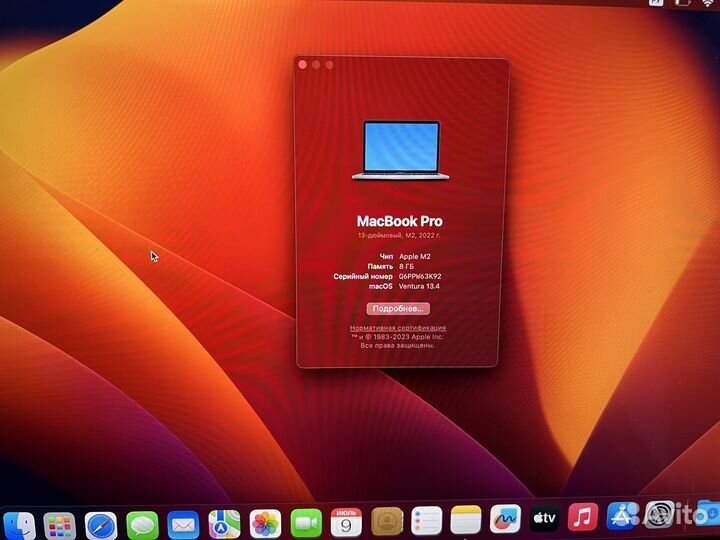Open the Notes app in the Dock

click(466, 520)
